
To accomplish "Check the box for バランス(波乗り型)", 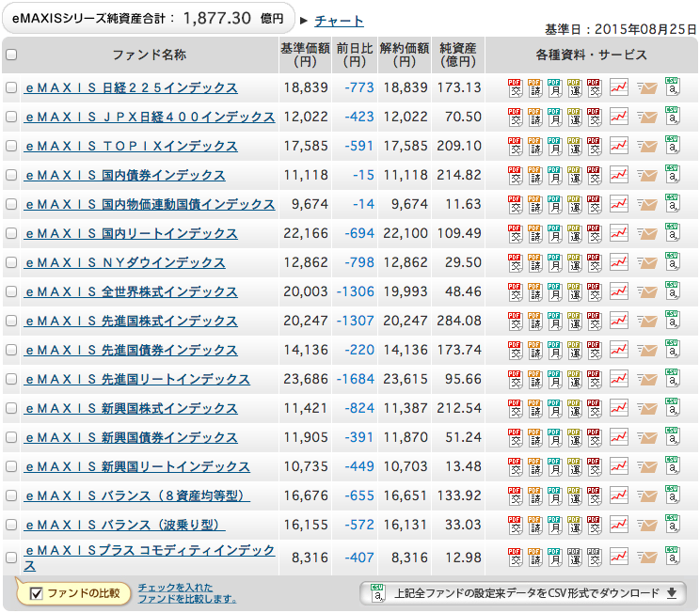I will coord(11,525).
